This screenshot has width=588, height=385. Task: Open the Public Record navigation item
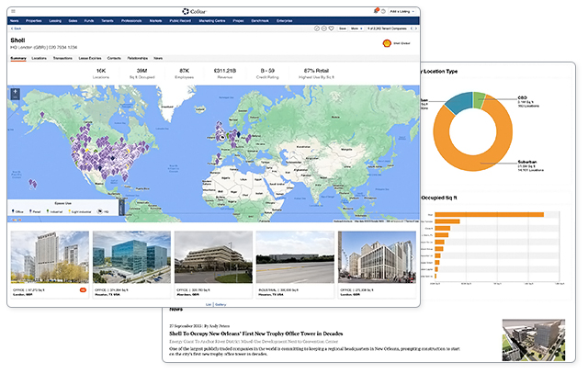coord(180,21)
